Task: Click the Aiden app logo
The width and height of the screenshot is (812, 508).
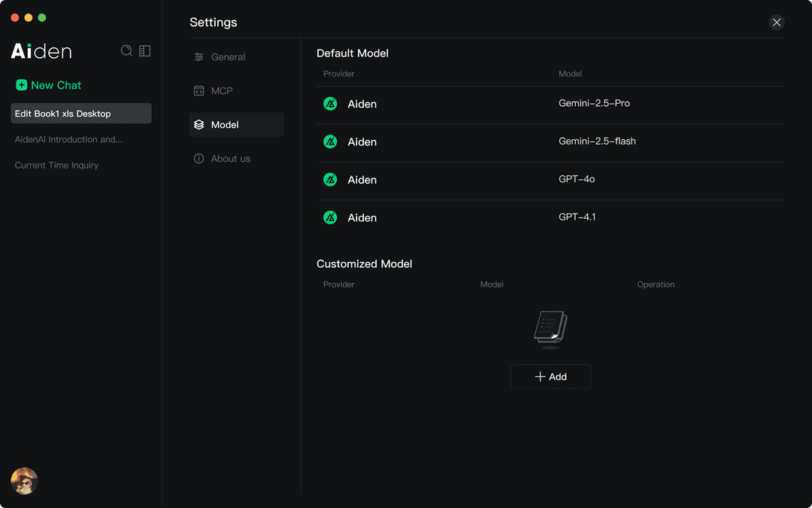Action: click(41, 51)
